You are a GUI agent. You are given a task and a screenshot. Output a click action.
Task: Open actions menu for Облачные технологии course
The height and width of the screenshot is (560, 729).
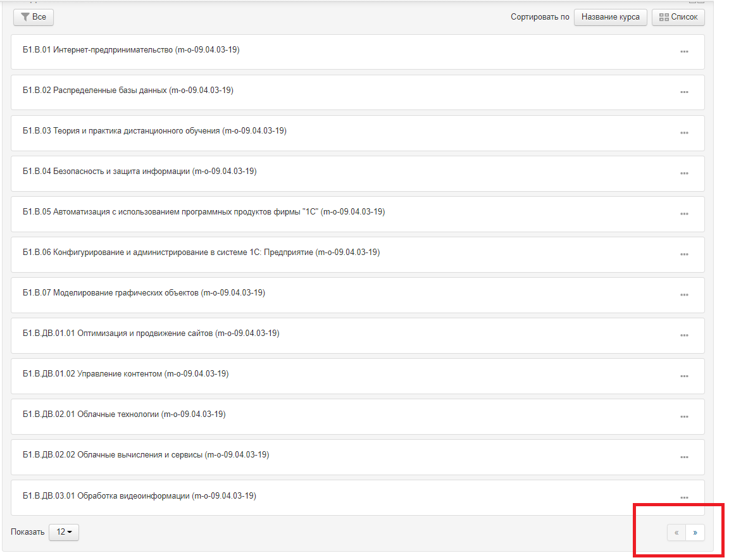coord(684,416)
